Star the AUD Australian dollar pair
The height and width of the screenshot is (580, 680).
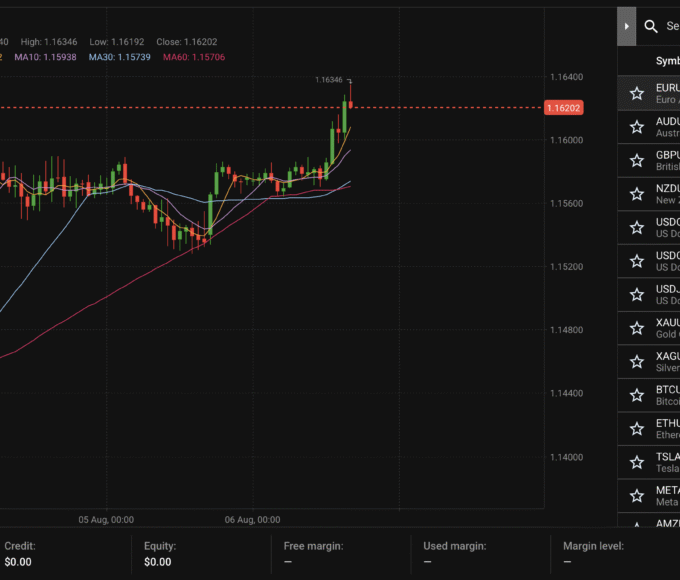click(x=637, y=127)
